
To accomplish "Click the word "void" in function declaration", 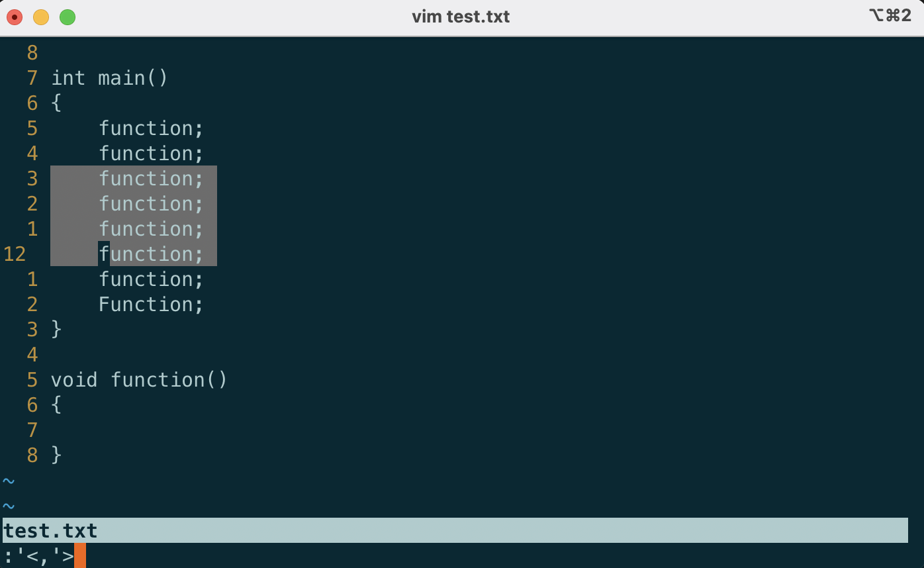I will (74, 380).
